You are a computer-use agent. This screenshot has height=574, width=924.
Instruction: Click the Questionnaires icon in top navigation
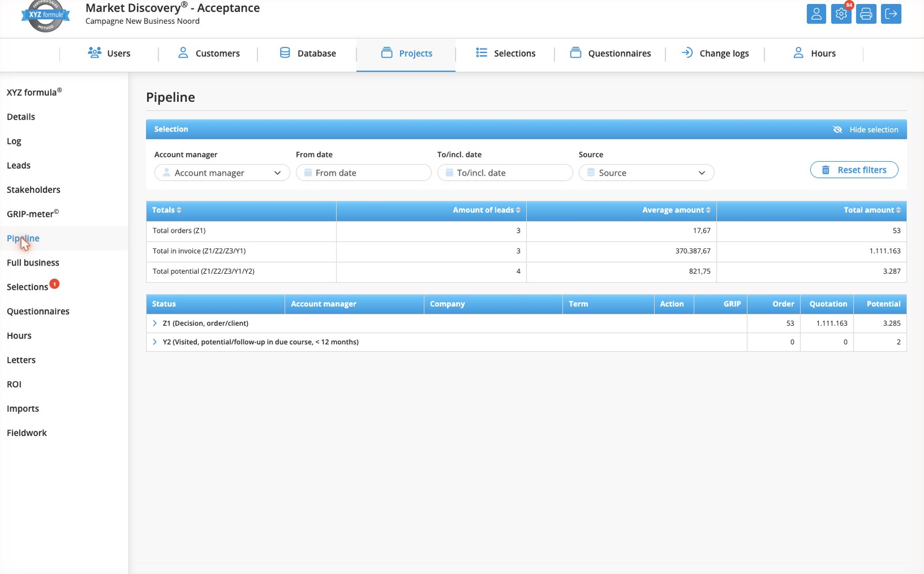coord(575,53)
